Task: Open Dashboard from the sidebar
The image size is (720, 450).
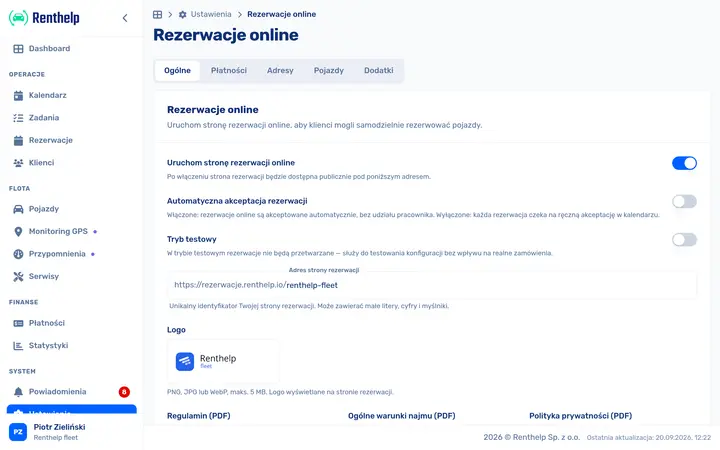Action: click(x=71, y=49)
